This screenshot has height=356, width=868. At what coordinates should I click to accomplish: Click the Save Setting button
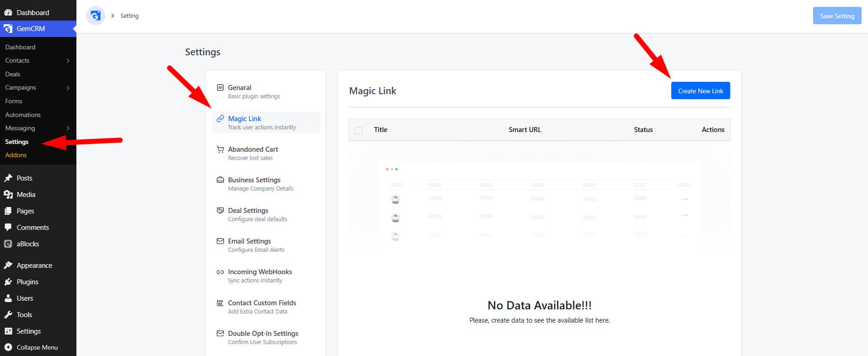pyautogui.click(x=837, y=16)
